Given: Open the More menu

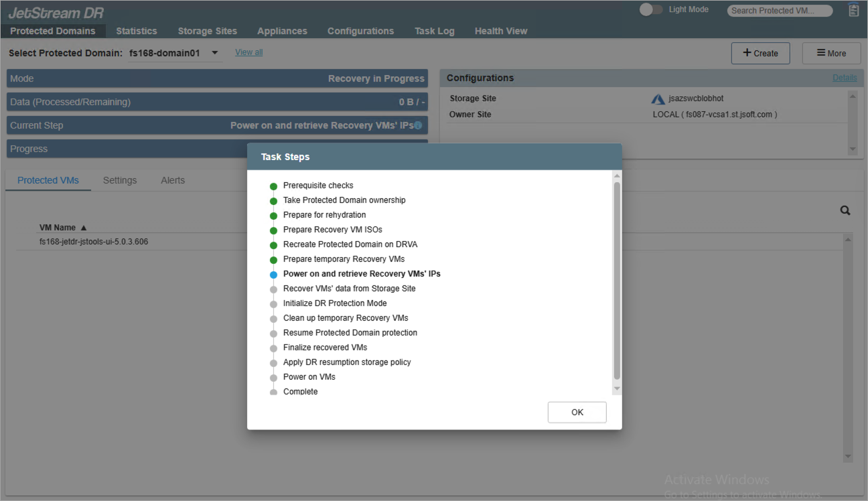Looking at the screenshot, I should (x=831, y=54).
